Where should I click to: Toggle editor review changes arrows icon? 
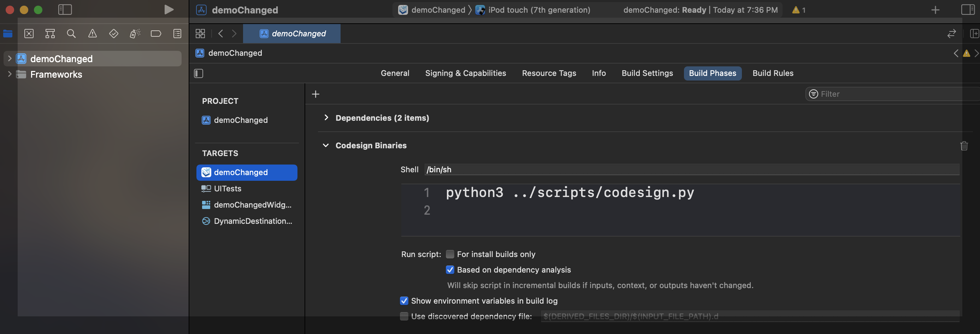click(x=951, y=34)
